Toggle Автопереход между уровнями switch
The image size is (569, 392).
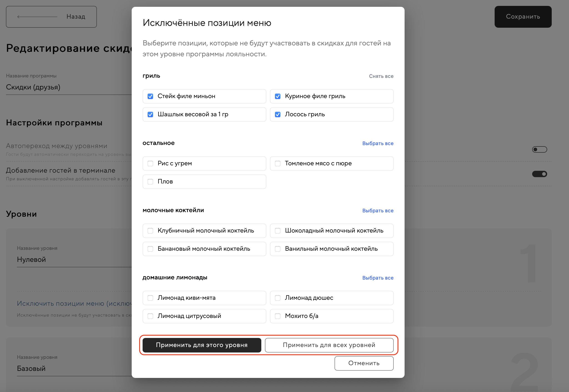(539, 150)
